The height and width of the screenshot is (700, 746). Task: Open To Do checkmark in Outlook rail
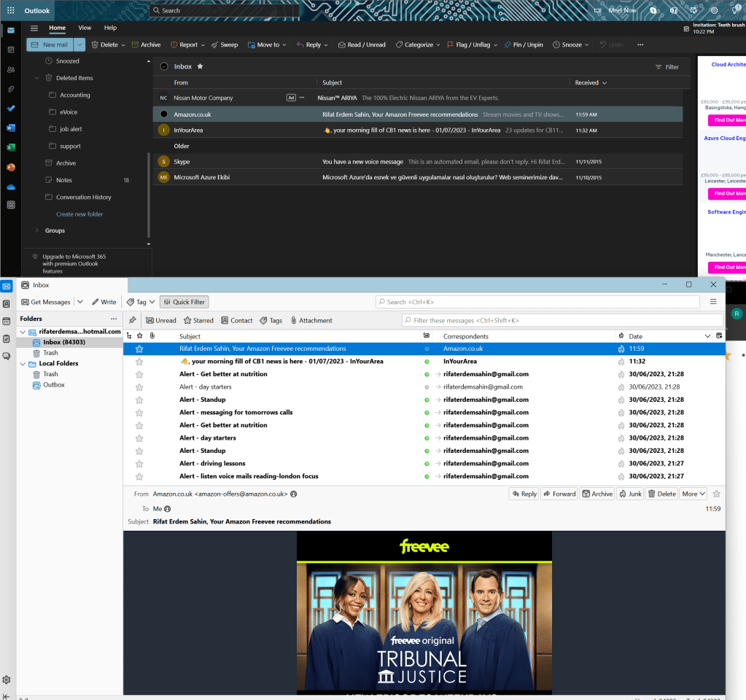pyautogui.click(x=11, y=109)
